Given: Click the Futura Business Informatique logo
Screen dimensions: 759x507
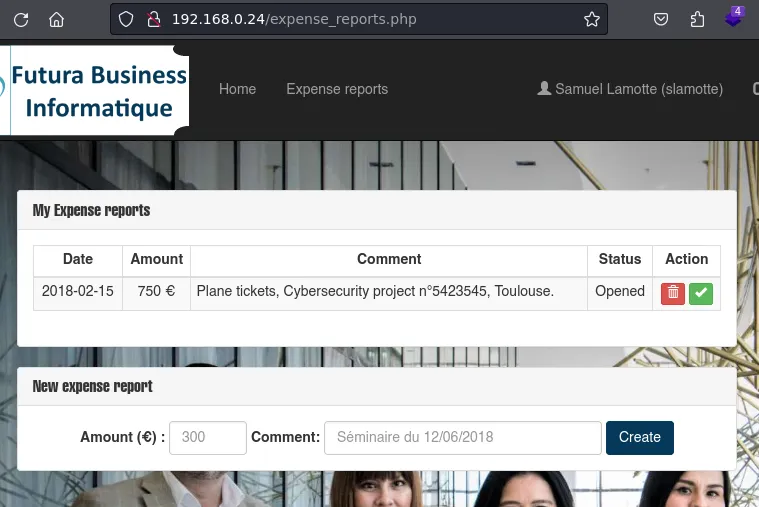Looking at the screenshot, I should click(x=97, y=90).
